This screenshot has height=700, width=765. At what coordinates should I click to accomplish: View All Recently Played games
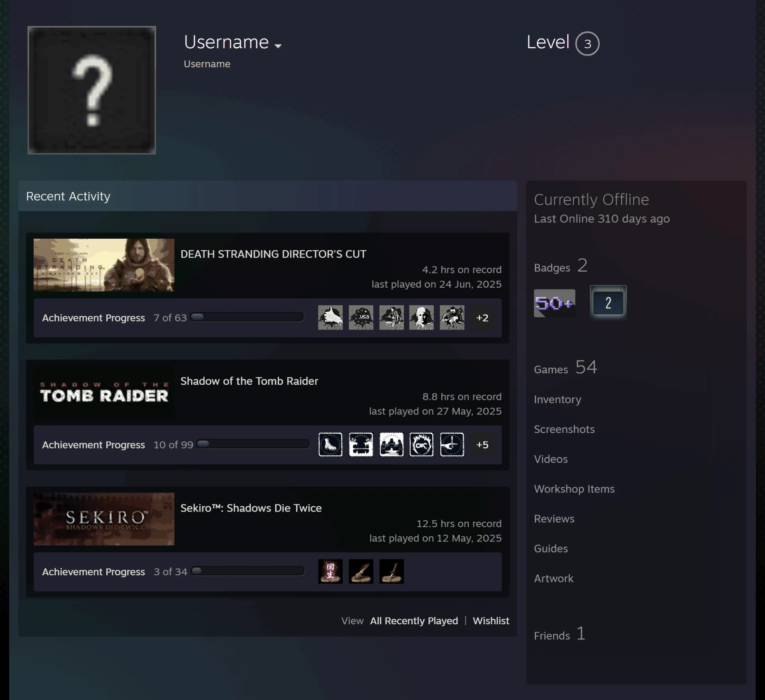coord(414,621)
